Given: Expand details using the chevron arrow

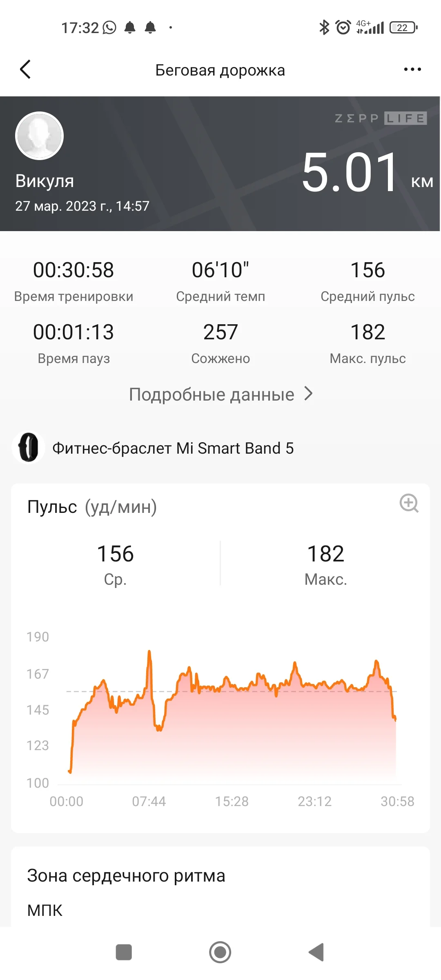Looking at the screenshot, I should point(309,394).
